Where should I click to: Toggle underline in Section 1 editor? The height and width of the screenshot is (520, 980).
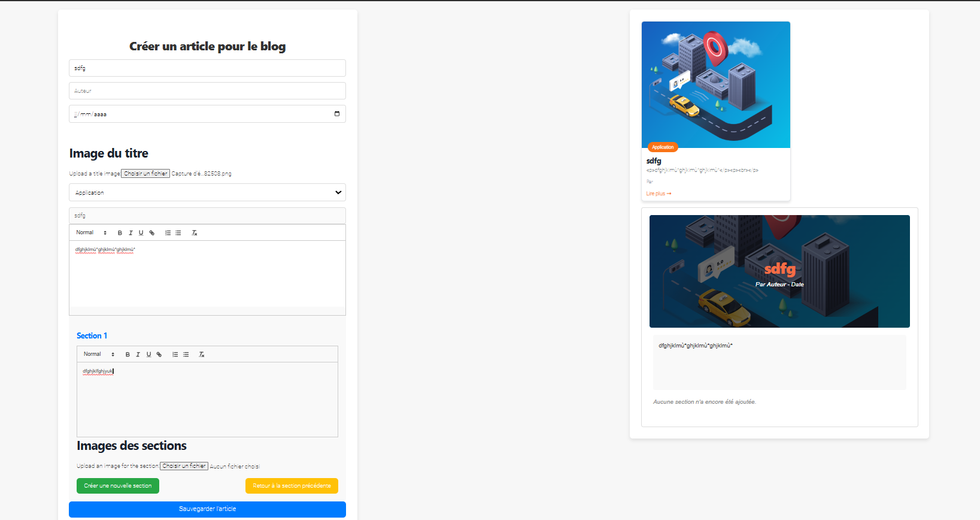pyautogui.click(x=149, y=355)
